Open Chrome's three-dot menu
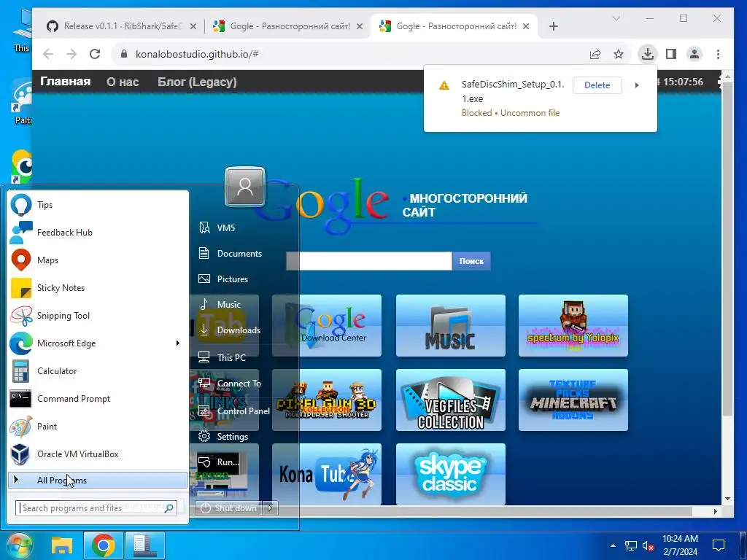 (x=718, y=54)
